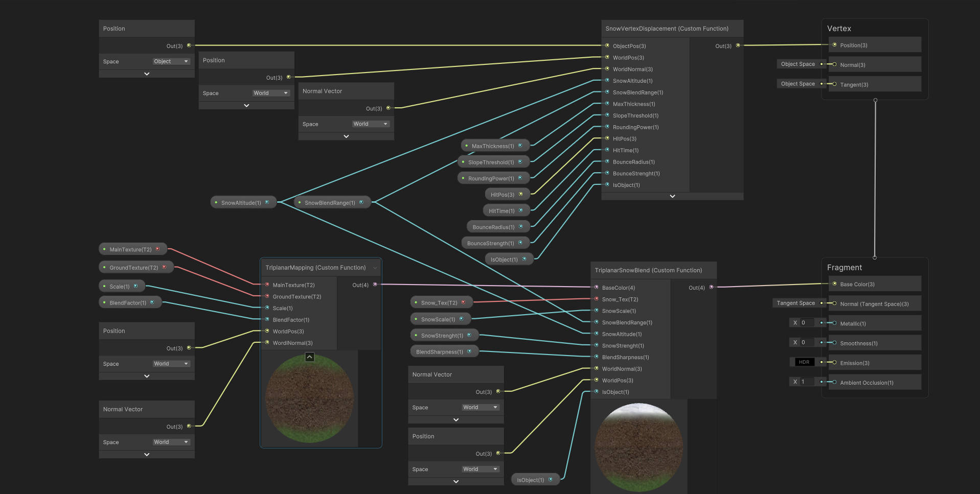Open the Space dropdown set to Object
The height and width of the screenshot is (494, 980).
171,61
